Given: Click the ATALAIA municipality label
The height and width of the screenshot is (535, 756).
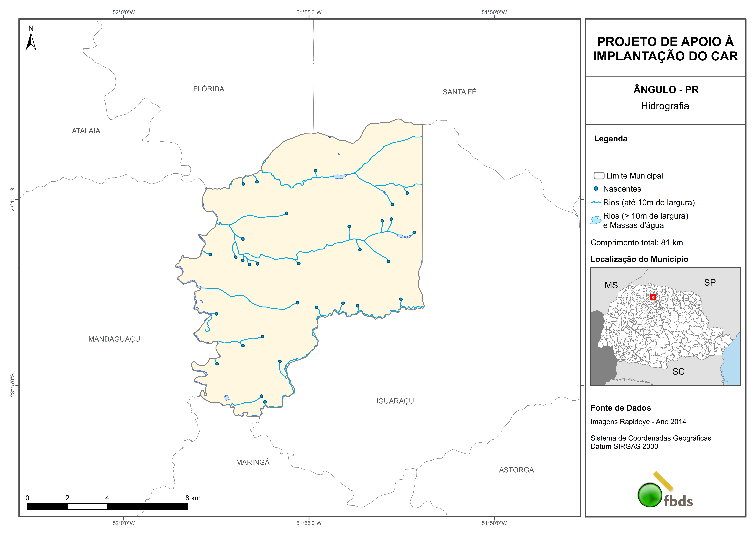Looking at the screenshot, I should click(x=86, y=131).
